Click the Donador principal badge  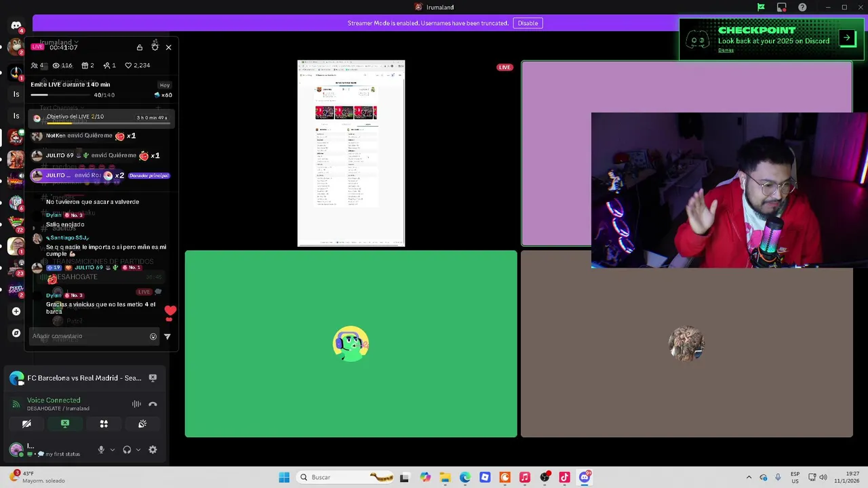pyautogui.click(x=149, y=176)
